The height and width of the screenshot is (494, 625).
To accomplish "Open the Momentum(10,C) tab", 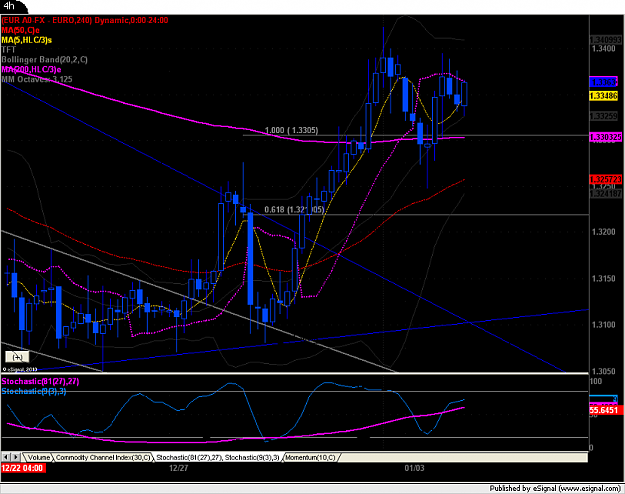I will 311,457.
